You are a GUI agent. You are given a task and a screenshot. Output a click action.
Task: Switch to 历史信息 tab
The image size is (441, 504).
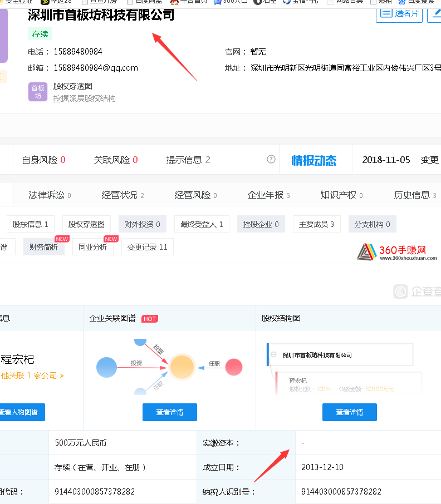(x=415, y=195)
